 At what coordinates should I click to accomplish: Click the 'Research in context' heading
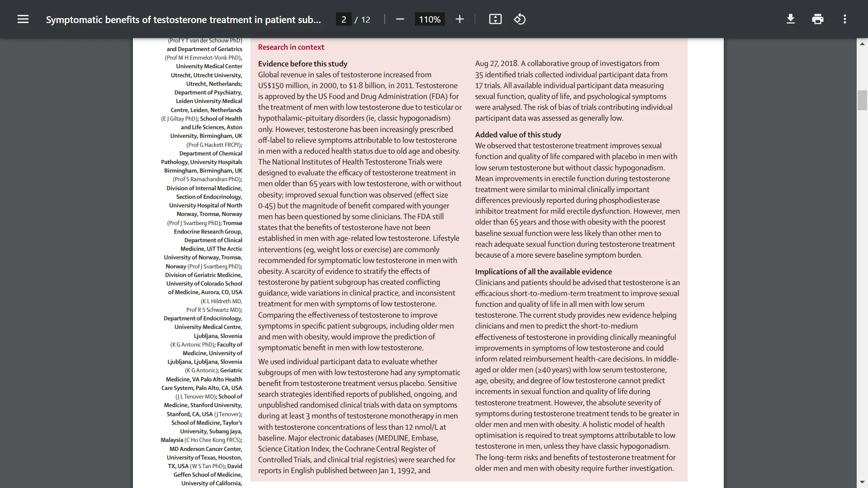coord(291,47)
